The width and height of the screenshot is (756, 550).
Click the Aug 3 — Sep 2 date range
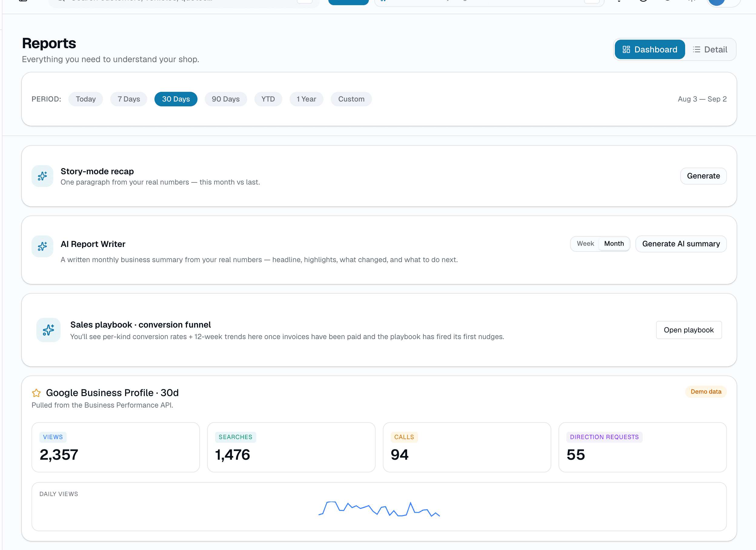point(702,99)
